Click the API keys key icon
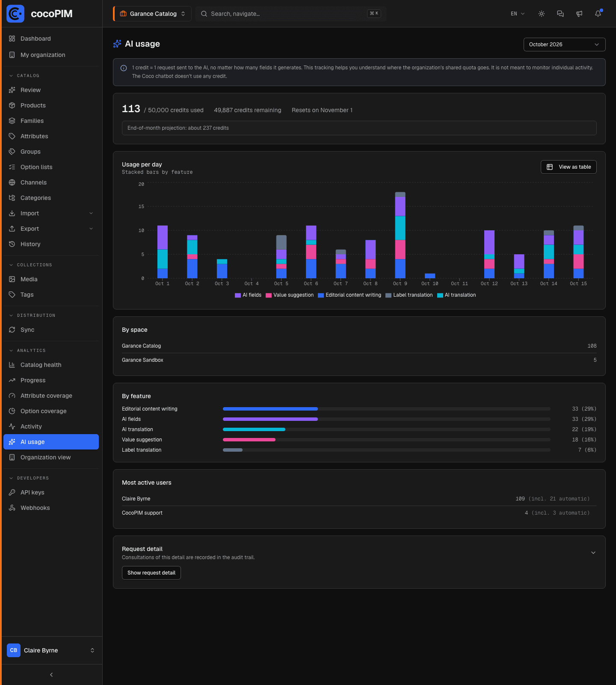Image resolution: width=616 pixels, height=685 pixels. [12, 492]
